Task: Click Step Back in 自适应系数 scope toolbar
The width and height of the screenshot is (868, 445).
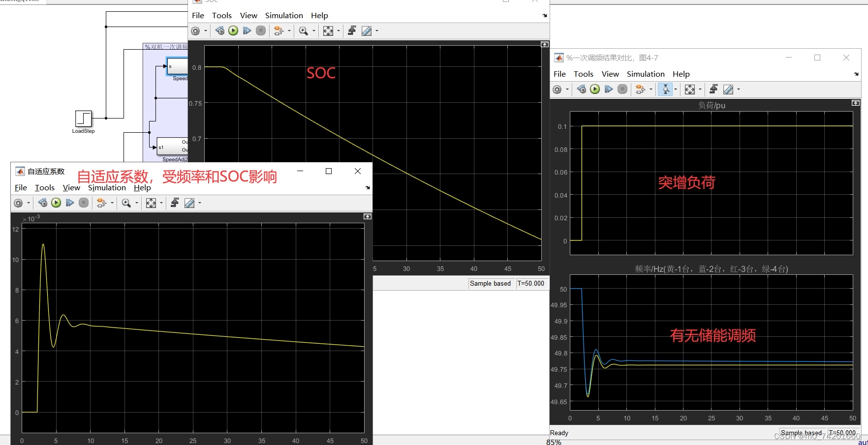Action: 43,203
